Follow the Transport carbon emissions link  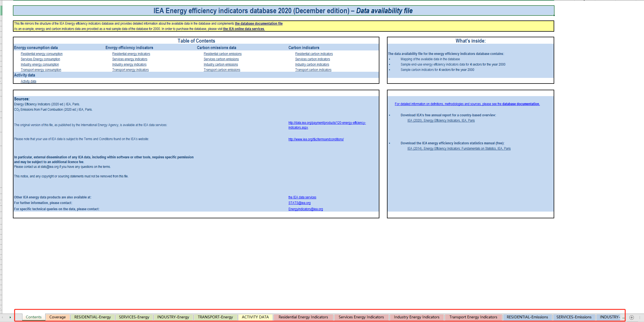[222, 70]
